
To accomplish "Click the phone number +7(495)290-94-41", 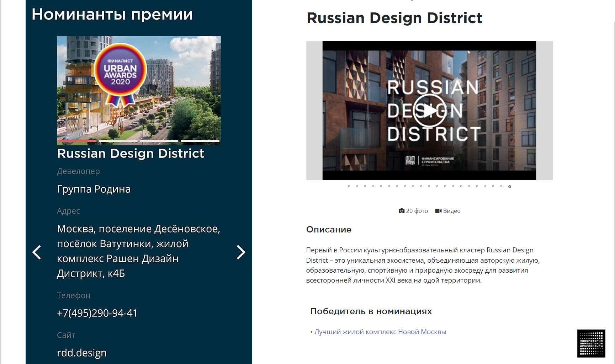I will pyautogui.click(x=97, y=313).
